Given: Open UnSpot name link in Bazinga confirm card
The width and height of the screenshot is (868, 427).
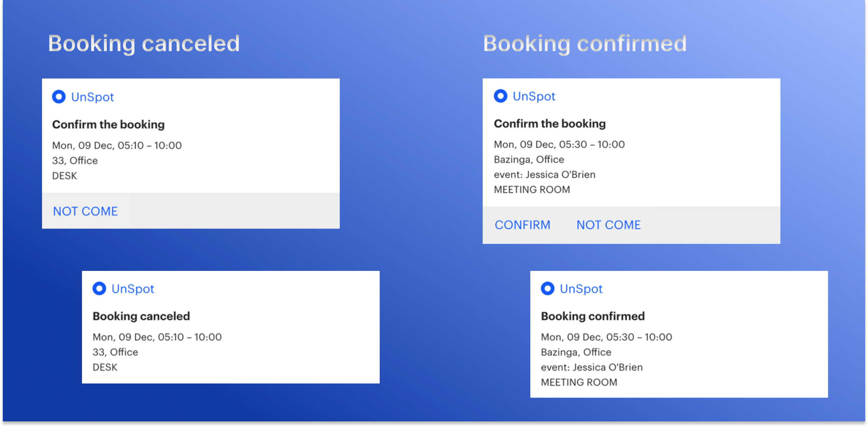Looking at the screenshot, I should 534,96.
